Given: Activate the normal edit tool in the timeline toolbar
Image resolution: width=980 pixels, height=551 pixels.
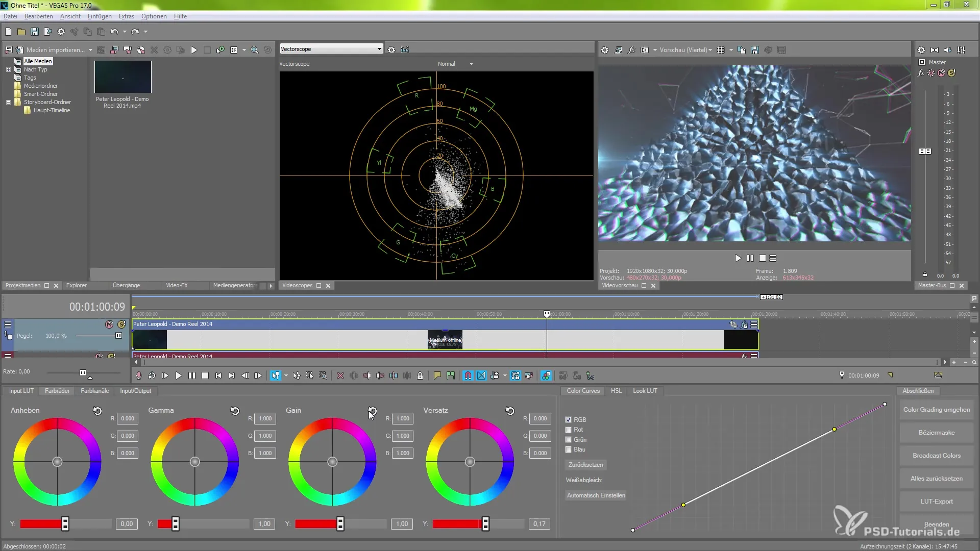Looking at the screenshot, I should click(276, 375).
